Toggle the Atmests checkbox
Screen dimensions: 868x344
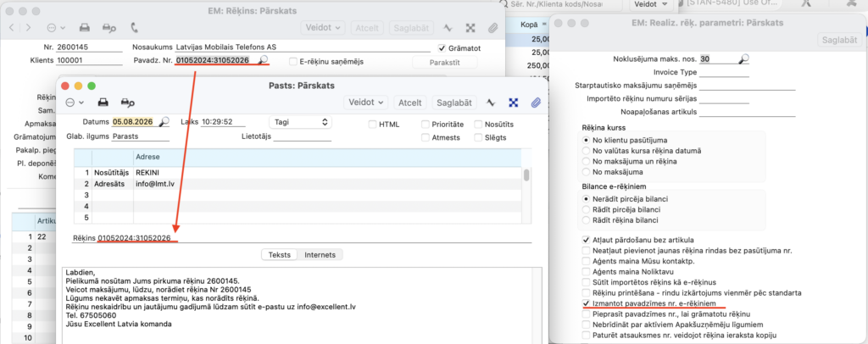point(426,138)
